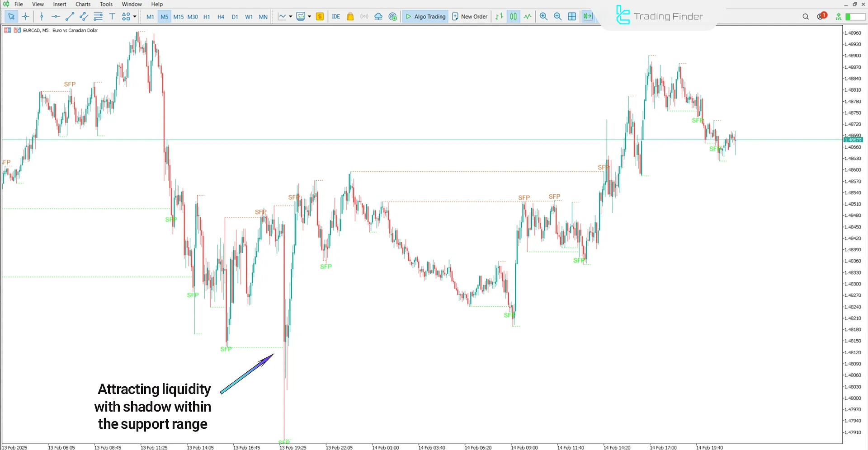Viewport: 868px width, 450px height.
Task: Expand the shapes tool dropdown arrow
Action: tap(134, 16)
